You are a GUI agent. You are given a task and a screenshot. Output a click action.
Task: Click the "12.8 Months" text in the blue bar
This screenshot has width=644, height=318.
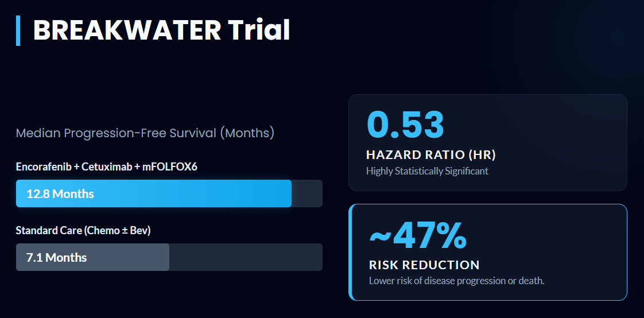click(60, 193)
